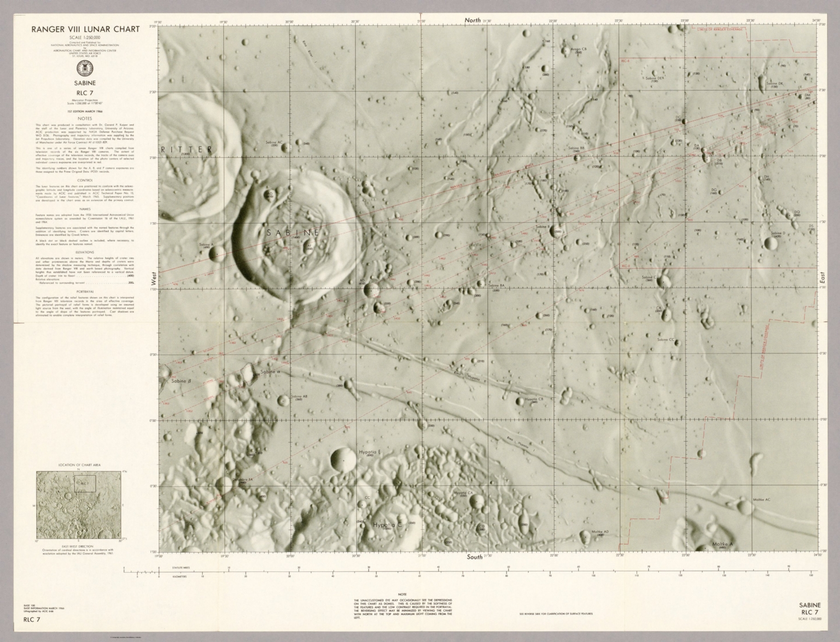This screenshot has width=840, height=642.
Task: Click the "Moltke A" crater label
Action: [722, 544]
